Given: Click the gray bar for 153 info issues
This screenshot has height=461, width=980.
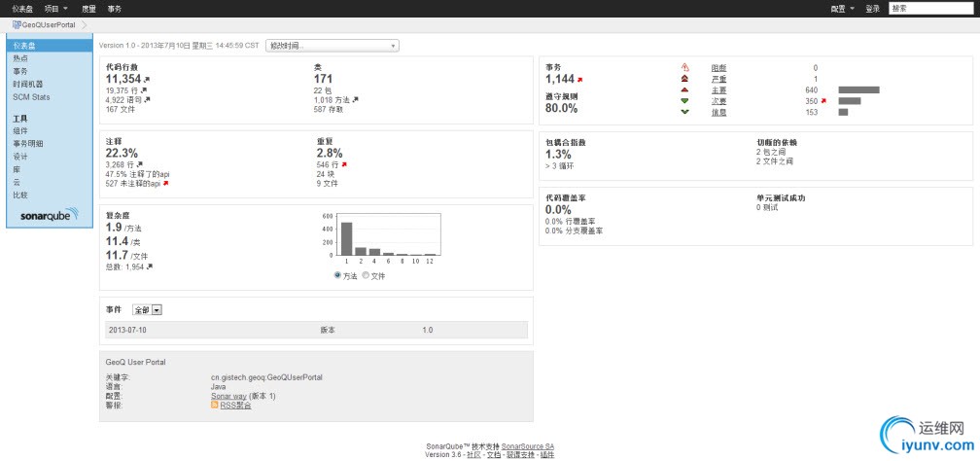Looking at the screenshot, I should 843,112.
